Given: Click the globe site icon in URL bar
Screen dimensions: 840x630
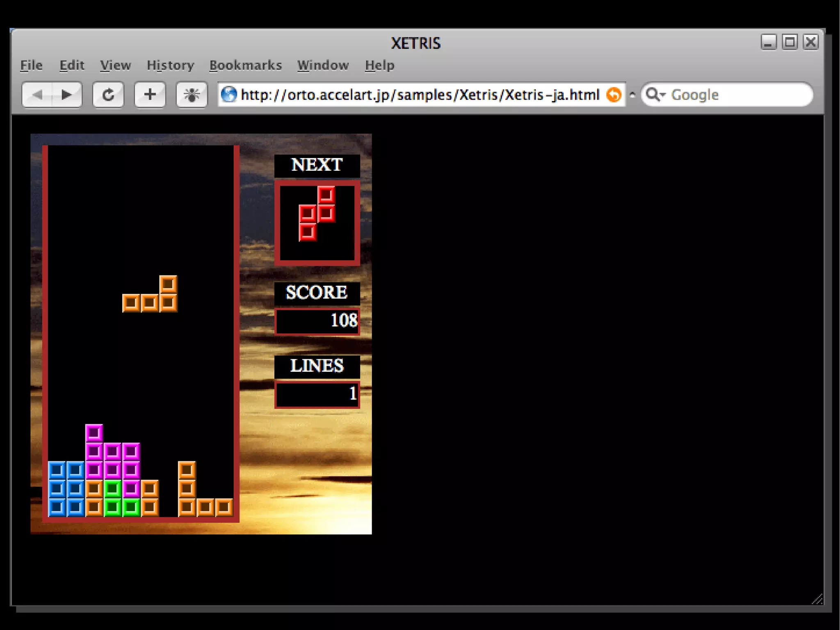Looking at the screenshot, I should pos(229,95).
